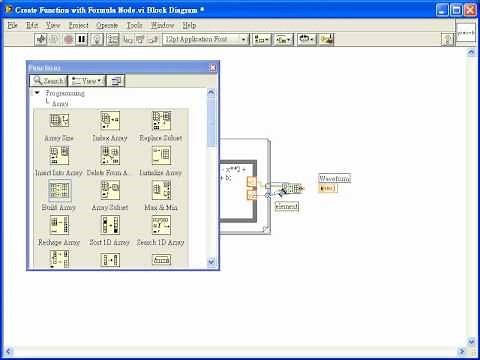Open the Distribute Objects dropdown

[x=283, y=40]
